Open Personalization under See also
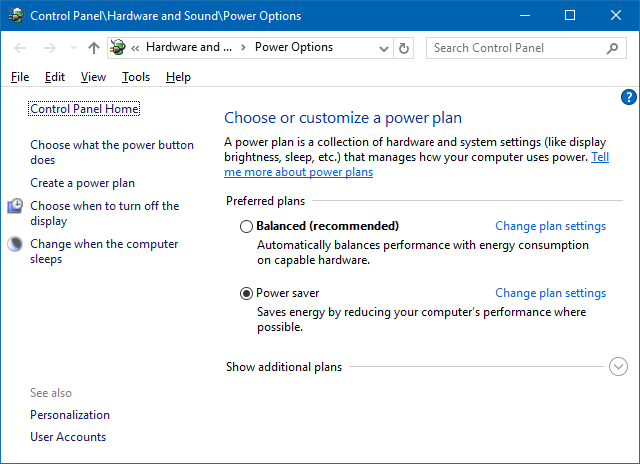This screenshot has width=640, height=464. [x=70, y=415]
